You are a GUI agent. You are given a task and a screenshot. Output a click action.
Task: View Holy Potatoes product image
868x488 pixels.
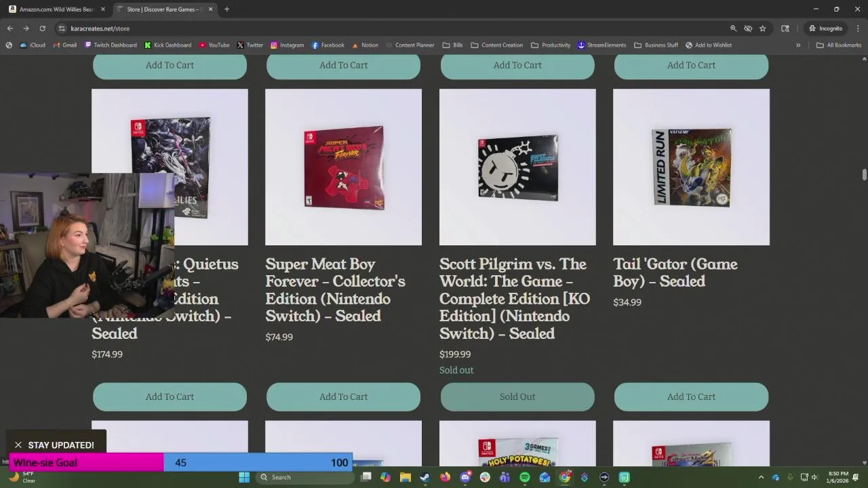coord(517,443)
